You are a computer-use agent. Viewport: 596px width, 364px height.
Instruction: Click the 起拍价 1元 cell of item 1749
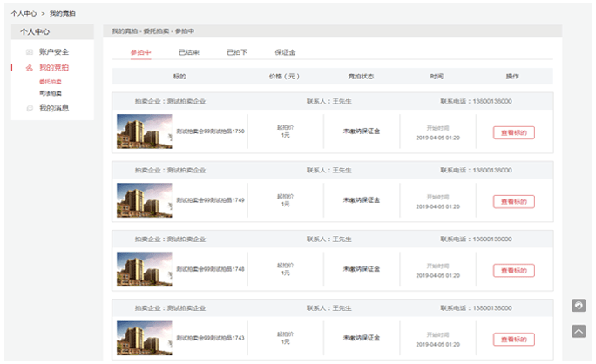(x=286, y=200)
